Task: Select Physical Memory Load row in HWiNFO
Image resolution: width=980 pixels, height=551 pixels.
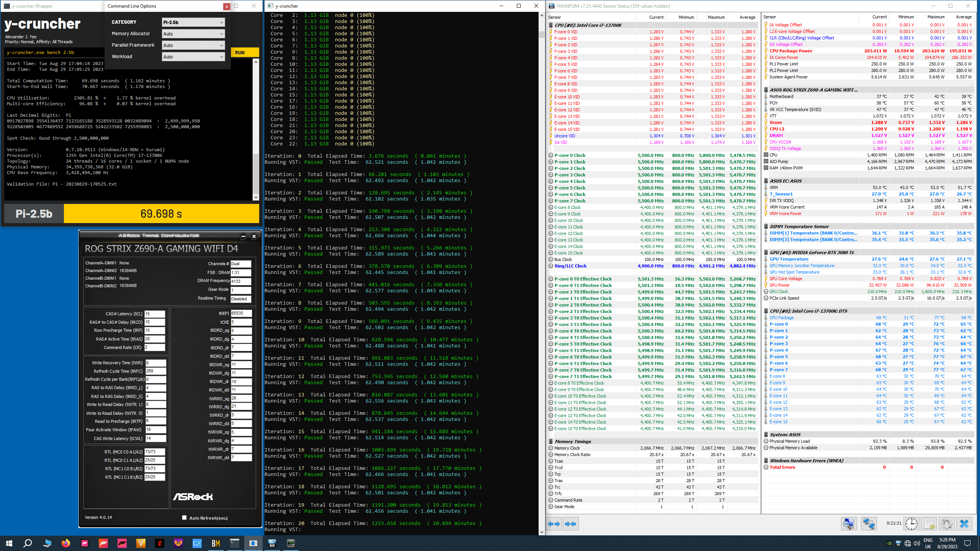Action: tap(868, 441)
